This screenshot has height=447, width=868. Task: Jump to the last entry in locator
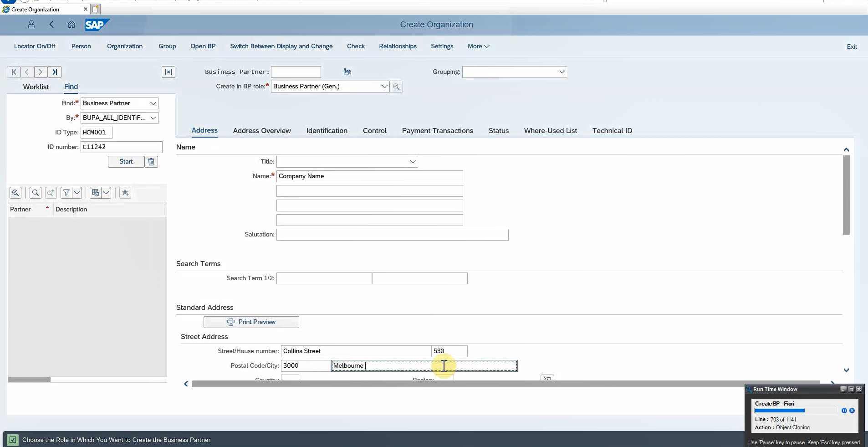pyautogui.click(x=55, y=72)
